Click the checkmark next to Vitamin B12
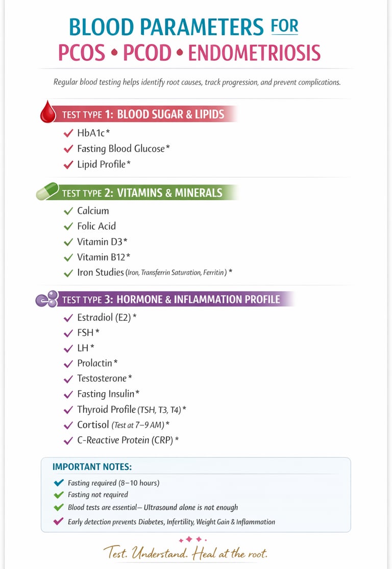The width and height of the screenshot is (392, 569). [x=68, y=257]
